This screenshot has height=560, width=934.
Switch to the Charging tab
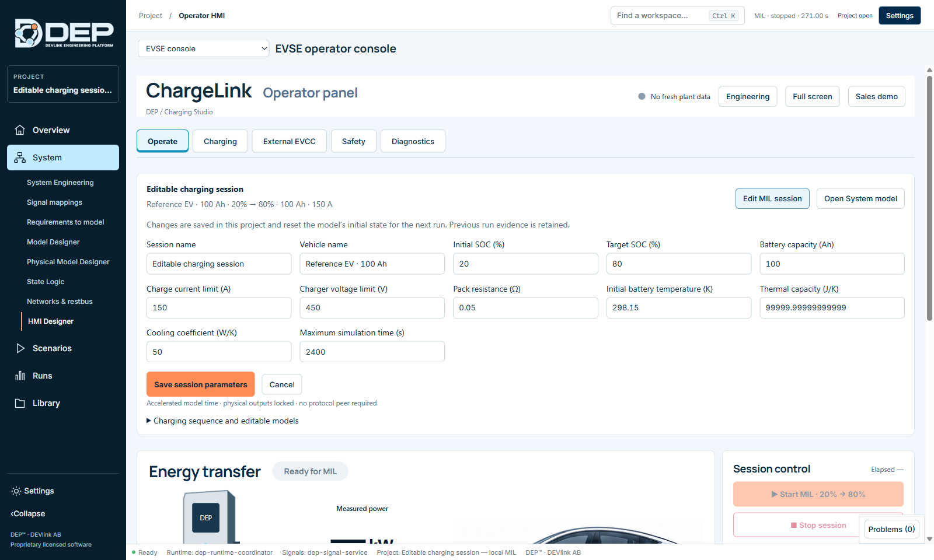pyautogui.click(x=220, y=141)
